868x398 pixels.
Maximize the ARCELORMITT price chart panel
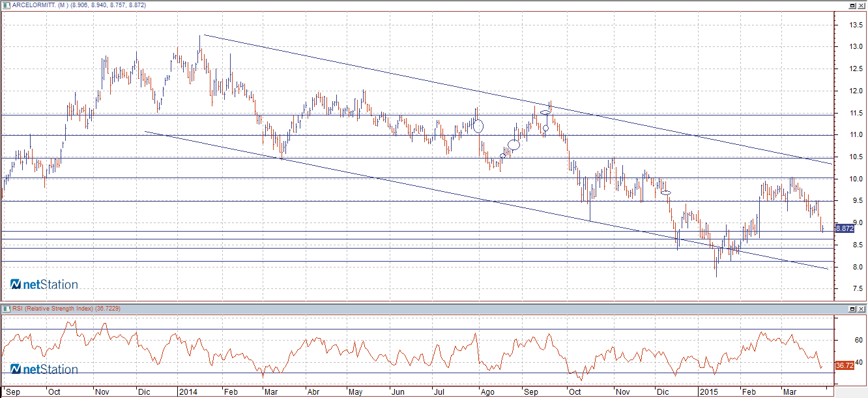point(852,5)
